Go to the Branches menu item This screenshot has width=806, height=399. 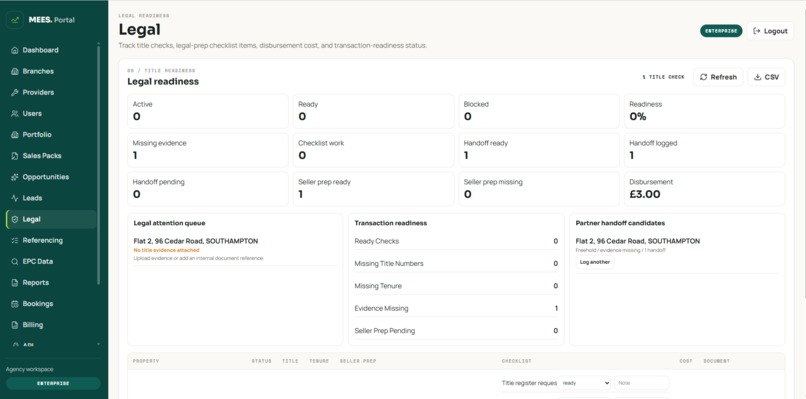50,71
